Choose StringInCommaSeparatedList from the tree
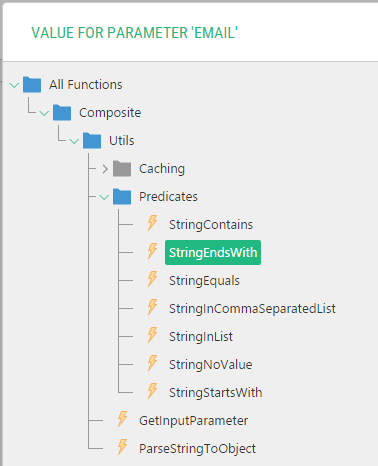This screenshot has height=466, width=378. pyautogui.click(x=252, y=309)
